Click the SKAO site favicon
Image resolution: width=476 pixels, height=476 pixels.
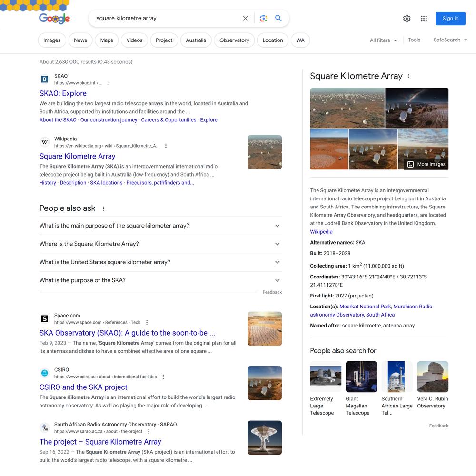point(45,79)
